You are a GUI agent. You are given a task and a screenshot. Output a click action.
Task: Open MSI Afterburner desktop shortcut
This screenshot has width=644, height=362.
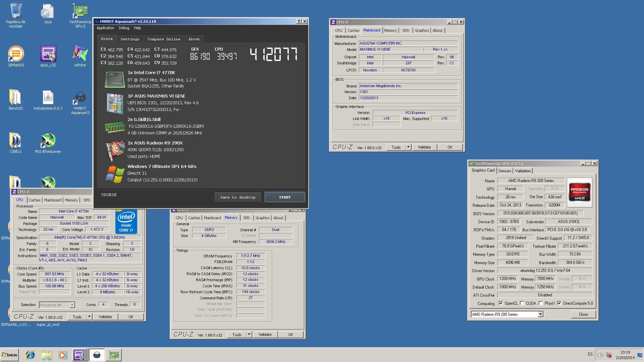coord(48,142)
